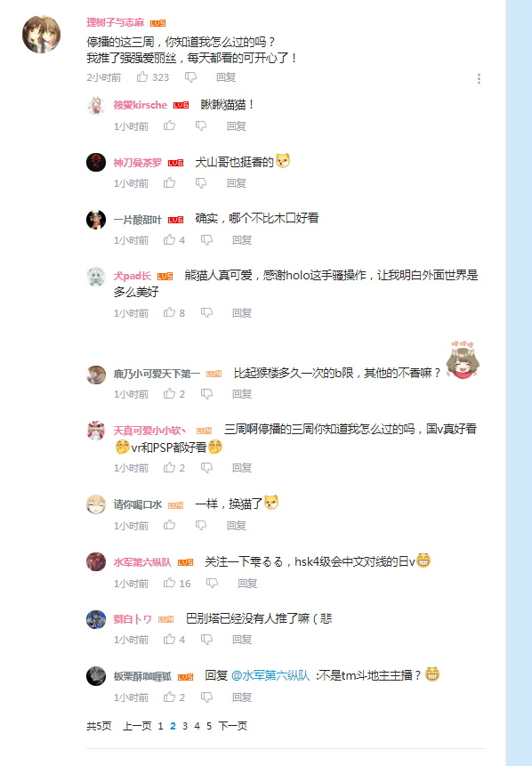532x766 pixels.
Task: Go to page 5 of replies
Action: click(x=208, y=726)
